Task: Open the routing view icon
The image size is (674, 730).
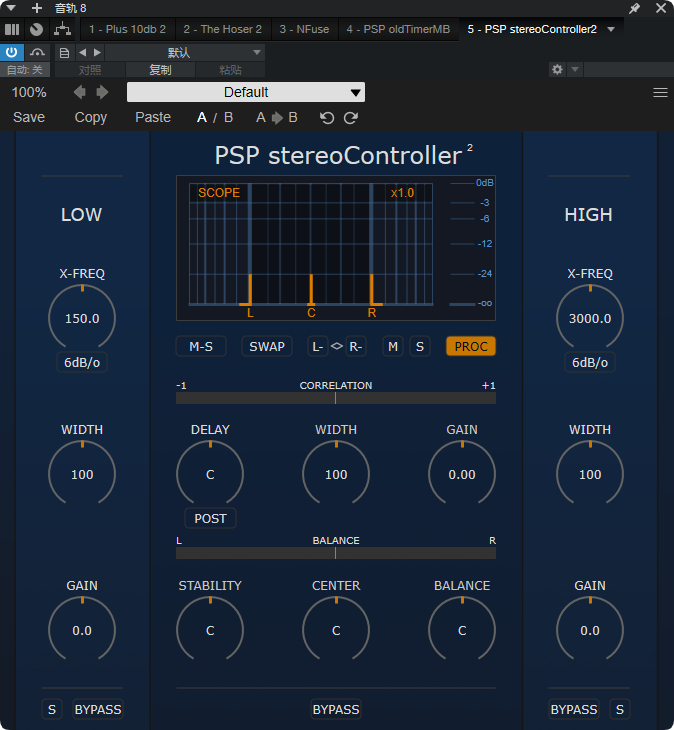Action: (62, 29)
